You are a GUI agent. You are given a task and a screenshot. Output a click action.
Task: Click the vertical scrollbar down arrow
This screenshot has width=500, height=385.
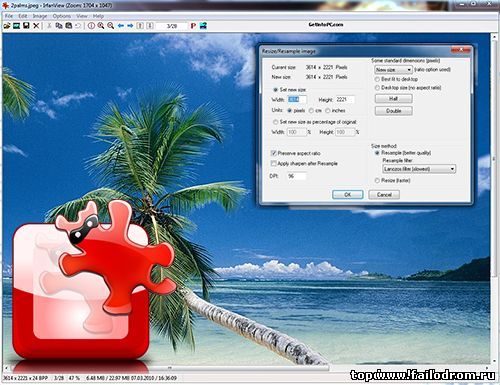coord(494,361)
